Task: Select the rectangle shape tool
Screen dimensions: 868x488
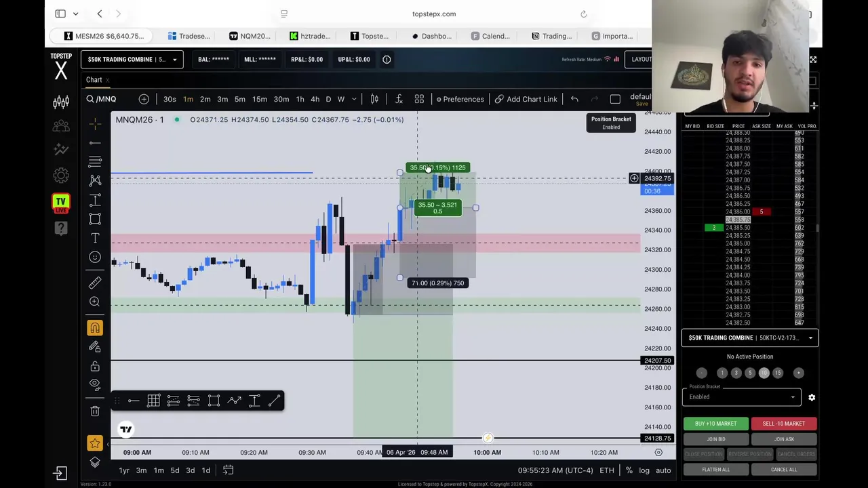Action: (x=95, y=219)
